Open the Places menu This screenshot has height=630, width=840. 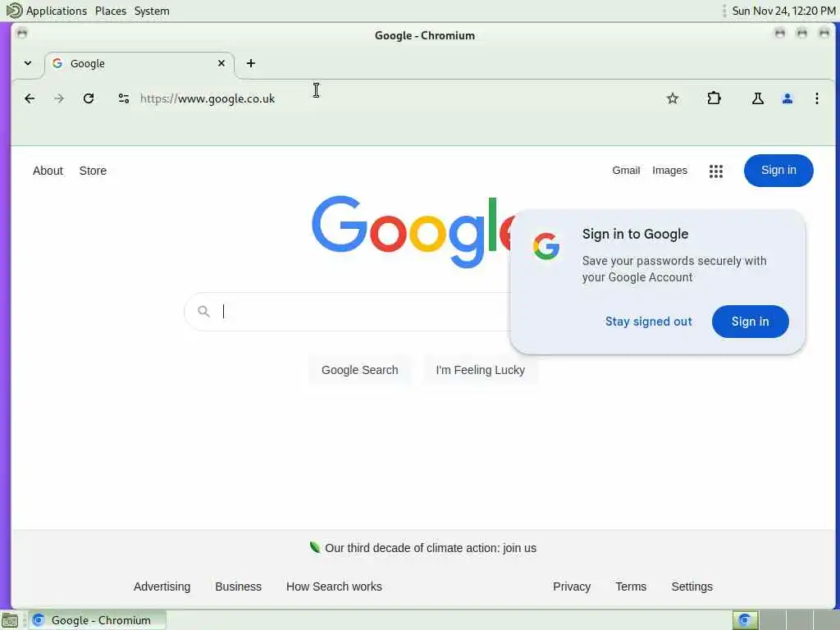point(111,11)
